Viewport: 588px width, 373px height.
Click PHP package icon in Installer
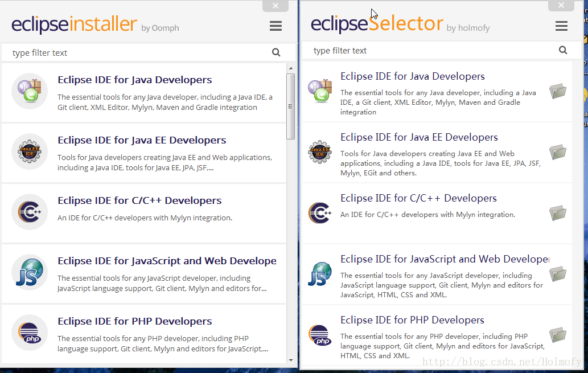[x=30, y=333]
